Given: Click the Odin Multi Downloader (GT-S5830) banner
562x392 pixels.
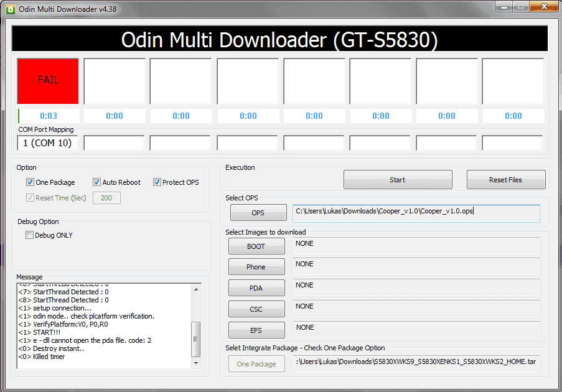Looking at the screenshot, I should coord(279,39).
